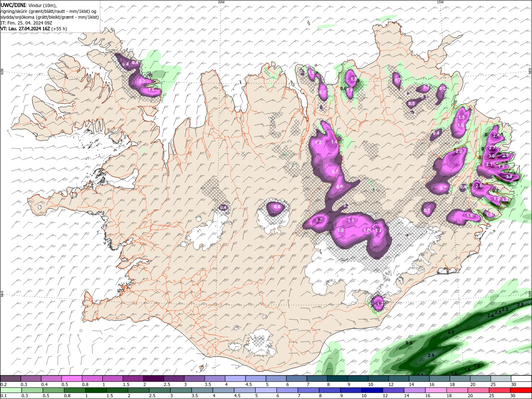Click the lavender 4 snow scale swatch

(235, 379)
